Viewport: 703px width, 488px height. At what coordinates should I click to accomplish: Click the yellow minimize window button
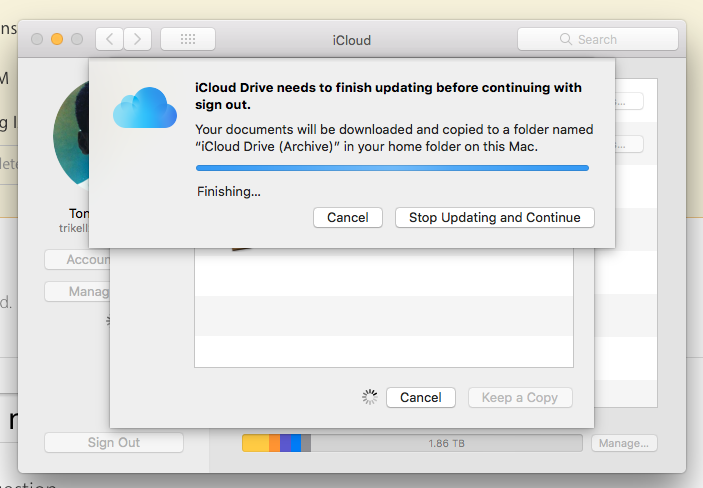[x=57, y=39]
